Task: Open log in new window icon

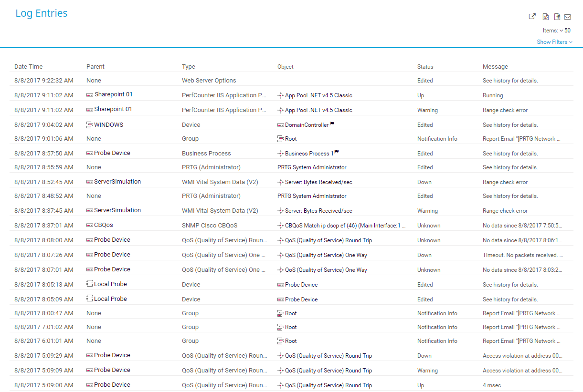Action: 532,17
